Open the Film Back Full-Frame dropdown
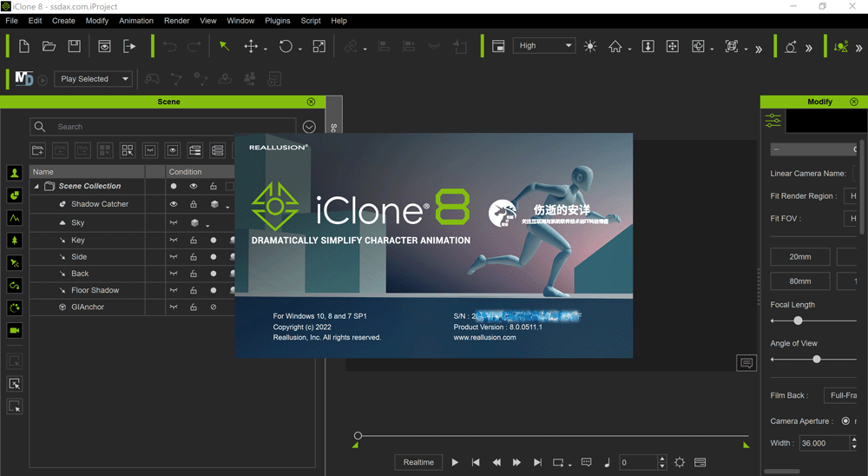This screenshot has height=476, width=868. tap(840, 395)
